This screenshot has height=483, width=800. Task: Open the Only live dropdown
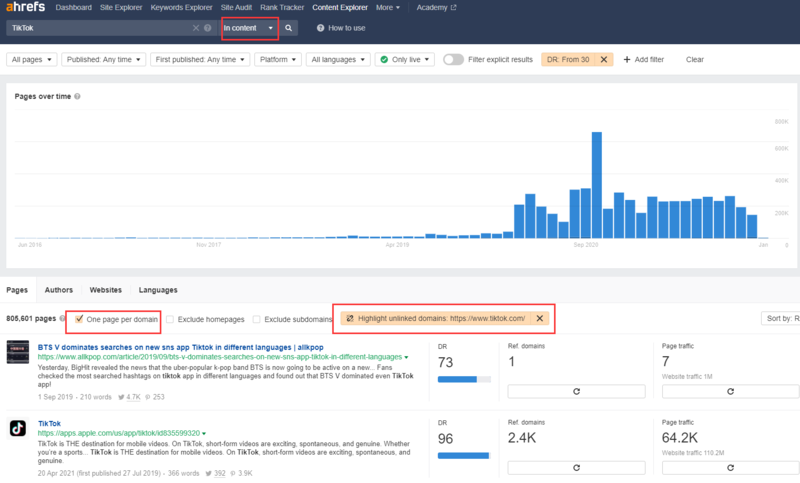405,60
